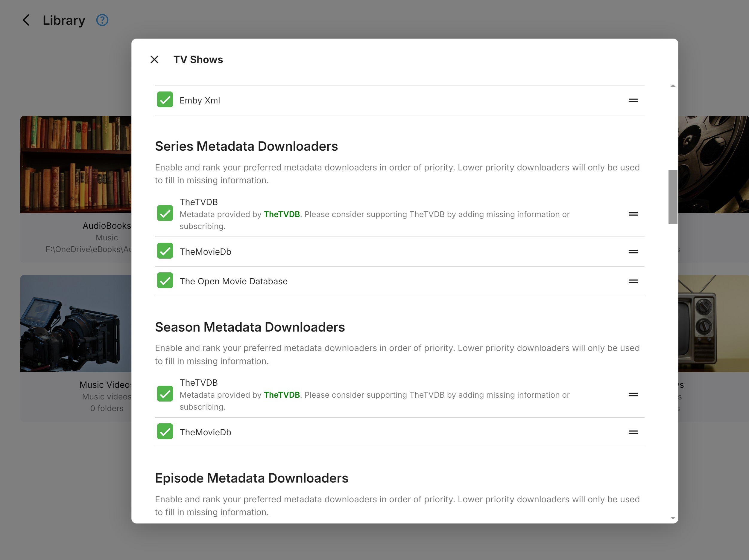Click the AudioBooks library thumbnail
Image resolution: width=749 pixels, height=560 pixels.
76,164
